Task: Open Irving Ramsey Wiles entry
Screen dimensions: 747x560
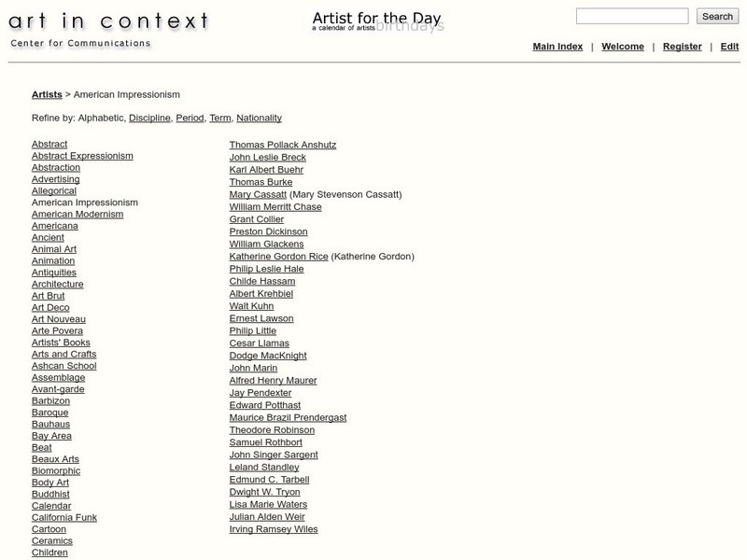Action: pyautogui.click(x=274, y=529)
